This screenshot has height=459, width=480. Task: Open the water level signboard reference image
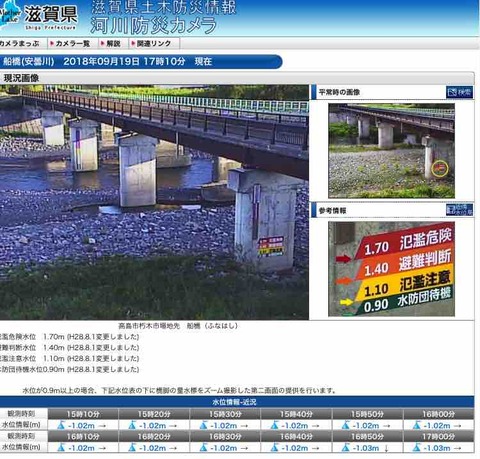[x=391, y=269]
